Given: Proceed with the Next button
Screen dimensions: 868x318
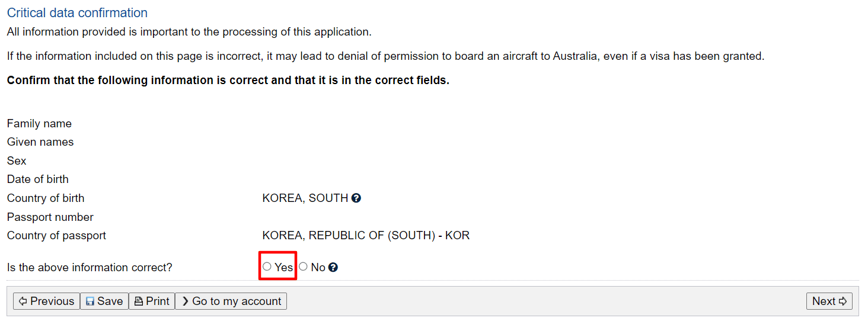Looking at the screenshot, I should (829, 301).
